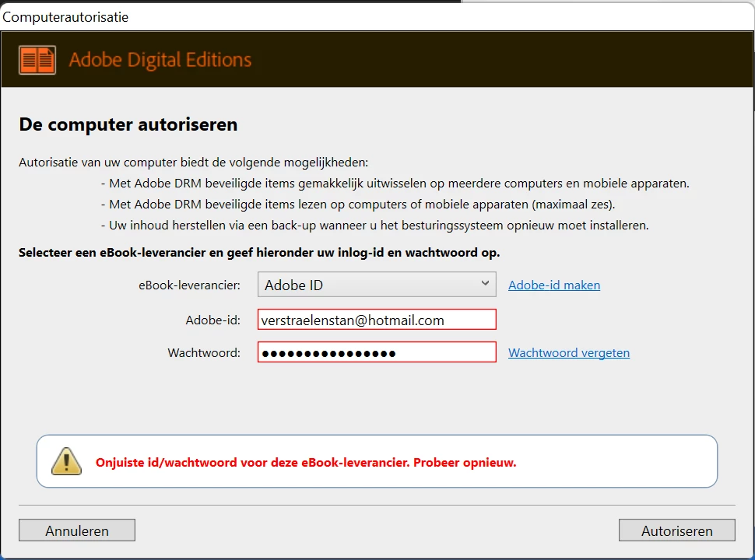This screenshot has width=755, height=560.
Task: Click the 'Computerautorisatie' window title
Action: 65,17
